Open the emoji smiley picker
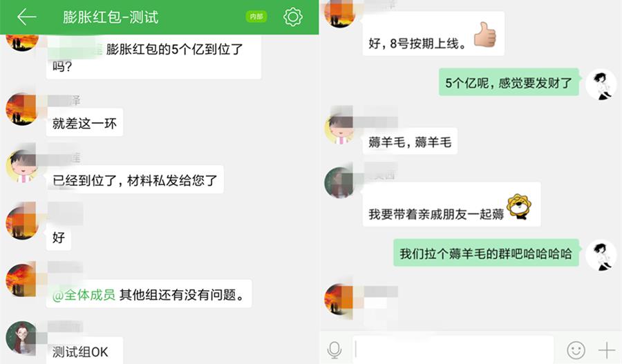622x364 pixels. tap(576, 350)
